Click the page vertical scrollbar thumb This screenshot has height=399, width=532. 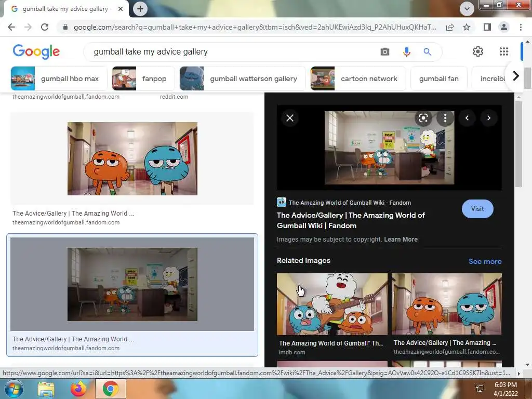click(528, 78)
